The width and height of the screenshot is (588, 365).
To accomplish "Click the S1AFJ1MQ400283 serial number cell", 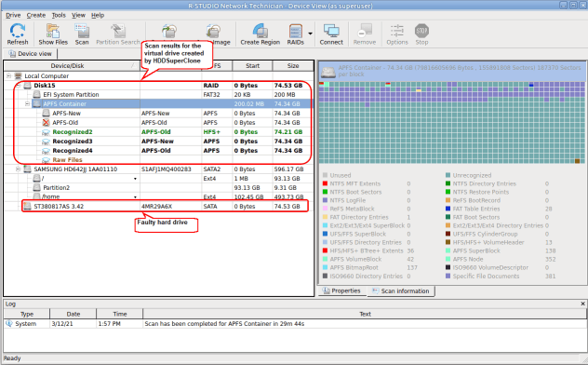I will 167,169.
